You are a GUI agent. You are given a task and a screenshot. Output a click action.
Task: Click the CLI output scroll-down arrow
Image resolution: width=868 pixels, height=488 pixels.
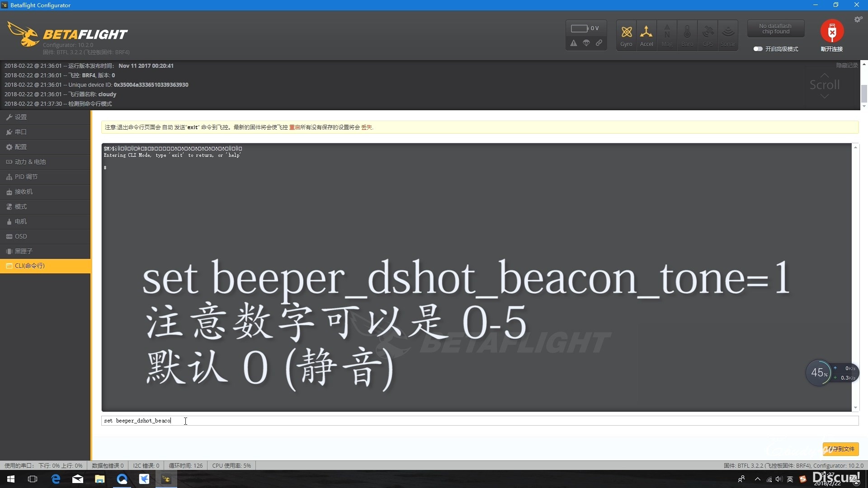tap(855, 408)
